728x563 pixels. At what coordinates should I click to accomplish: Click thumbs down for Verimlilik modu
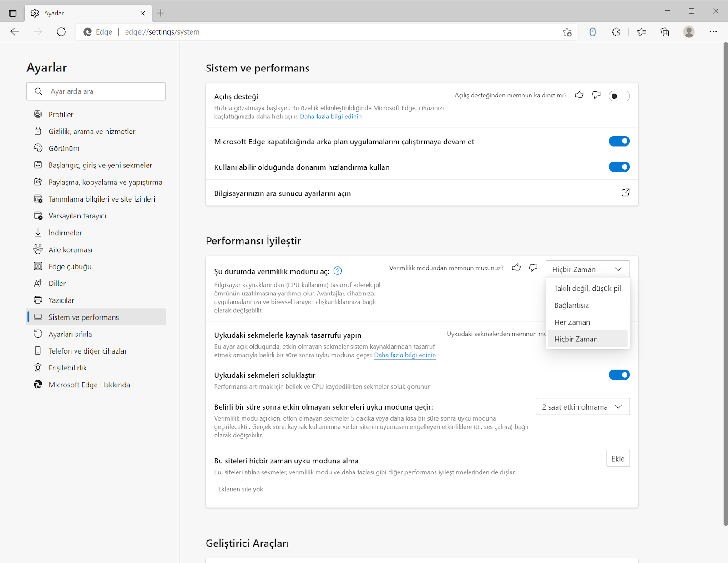(x=533, y=268)
